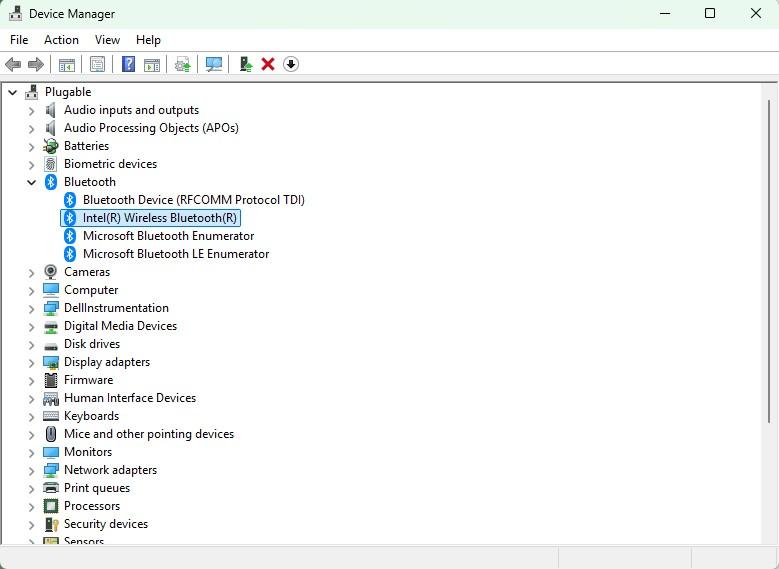Image resolution: width=779 pixels, height=569 pixels.
Task: Select the Monitors label
Action: click(x=88, y=452)
